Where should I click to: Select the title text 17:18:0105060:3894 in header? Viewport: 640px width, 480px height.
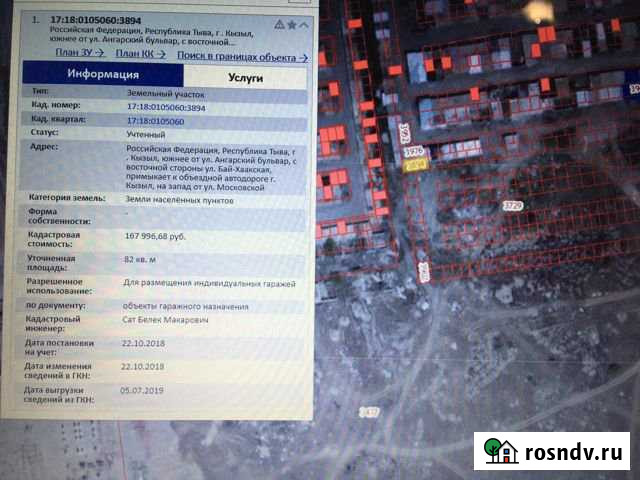pyautogui.click(x=96, y=20)
